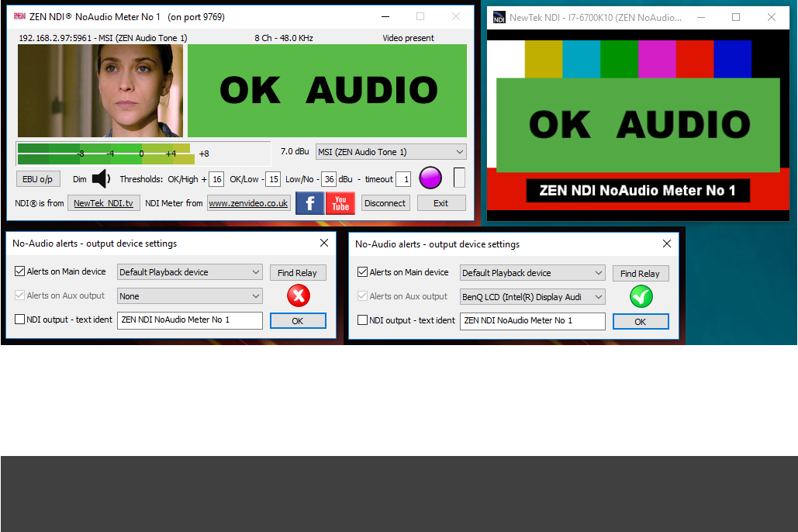798x532 pixels.
Task: Toggle Alerts on Aux output in right dialog
Action: click(363, 296)
